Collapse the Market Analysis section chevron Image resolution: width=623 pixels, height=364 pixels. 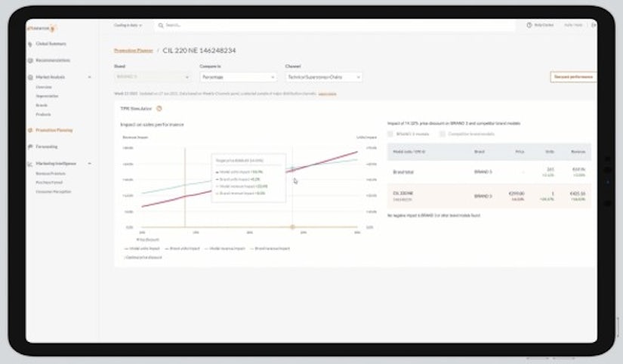tap(90, 77)
